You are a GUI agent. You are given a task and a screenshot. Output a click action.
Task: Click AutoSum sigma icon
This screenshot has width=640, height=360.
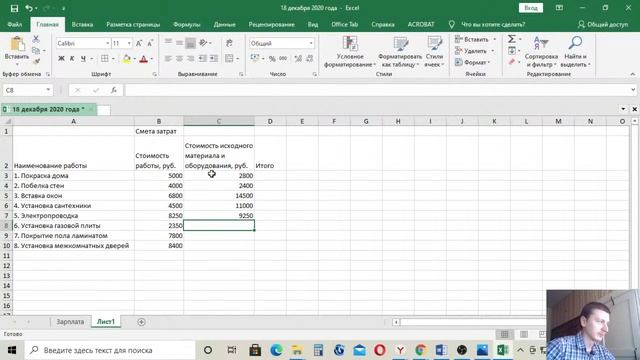[x=511, y=39]
